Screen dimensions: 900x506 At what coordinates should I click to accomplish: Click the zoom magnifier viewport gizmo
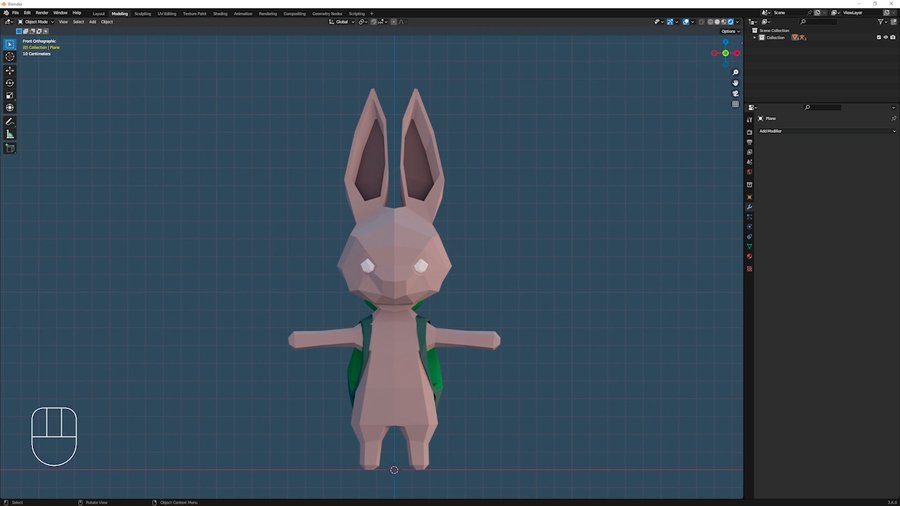[x=735, y=73]
